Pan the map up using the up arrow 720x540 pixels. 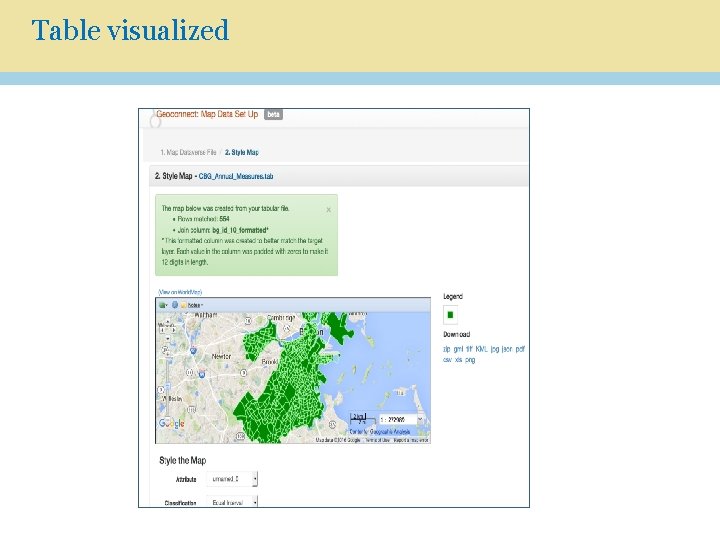click(168, 321)
